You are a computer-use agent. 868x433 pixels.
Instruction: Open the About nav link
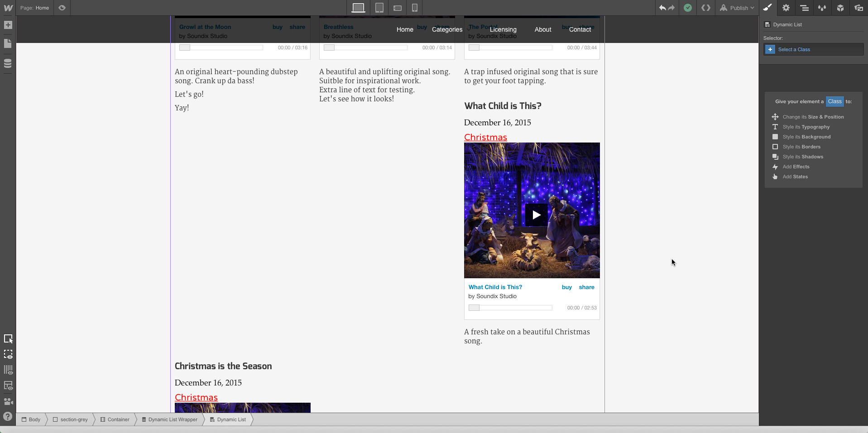pos(543,29)
